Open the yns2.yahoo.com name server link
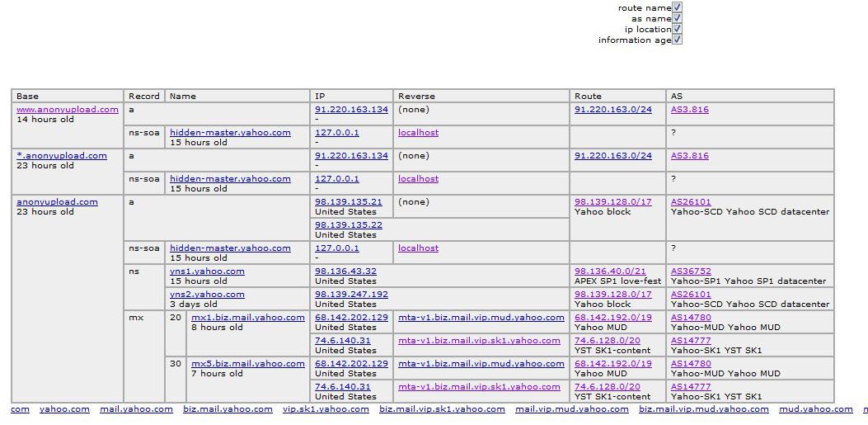Screen dimensions: 868x425 click(207, 295)
